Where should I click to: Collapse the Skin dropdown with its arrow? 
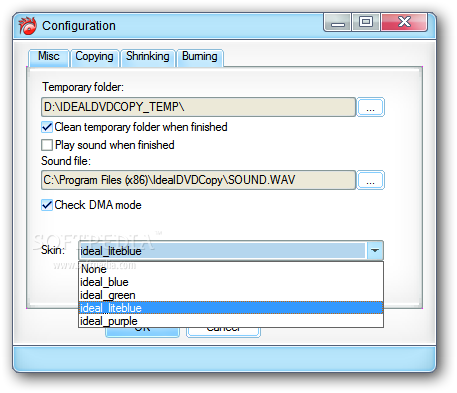pos(375,250)
